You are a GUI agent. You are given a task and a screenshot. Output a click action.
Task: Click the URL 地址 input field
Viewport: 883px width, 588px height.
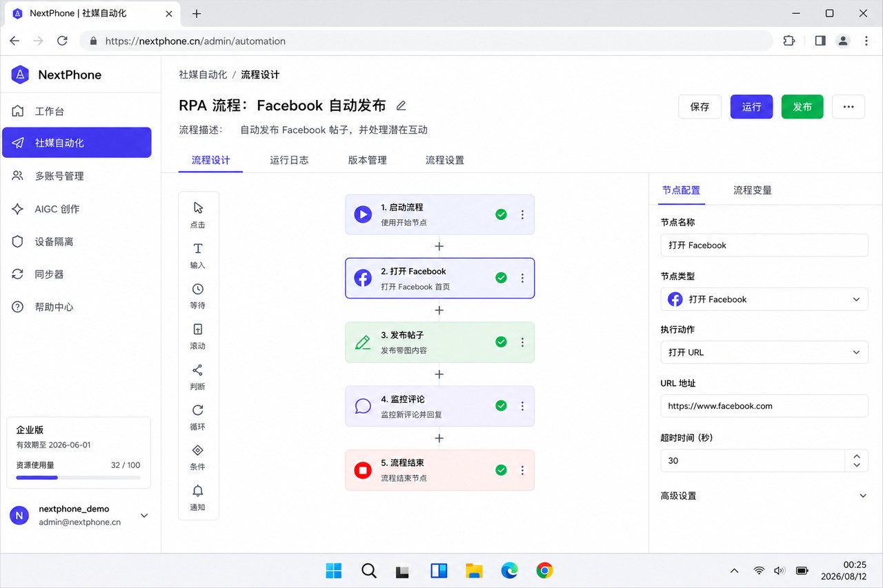[x=764, y=406]
